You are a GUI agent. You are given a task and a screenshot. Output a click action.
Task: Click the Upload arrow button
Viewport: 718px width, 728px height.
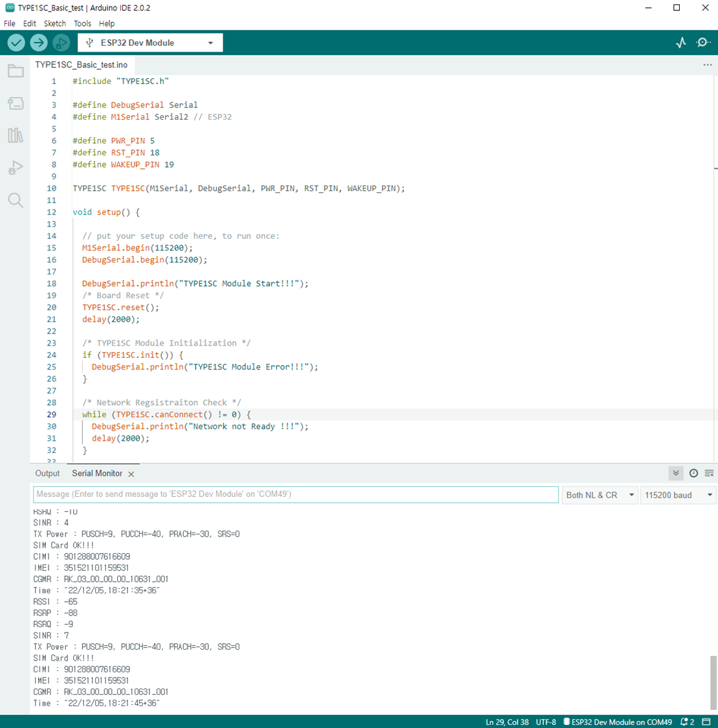(x=39, y=43)
